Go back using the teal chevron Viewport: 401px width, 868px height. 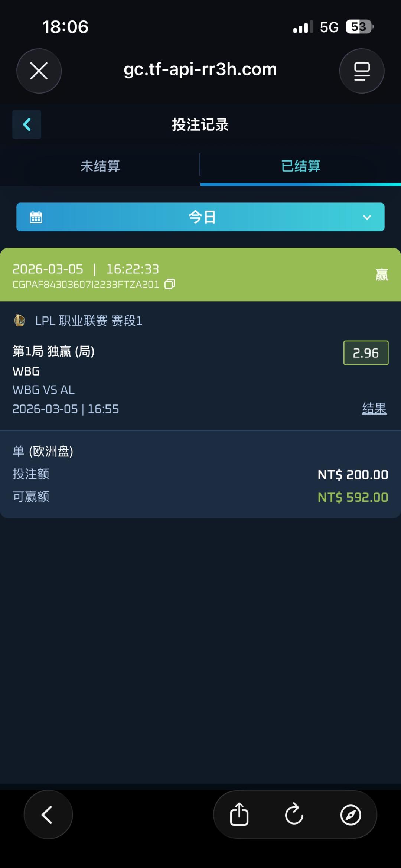(27, 124)
